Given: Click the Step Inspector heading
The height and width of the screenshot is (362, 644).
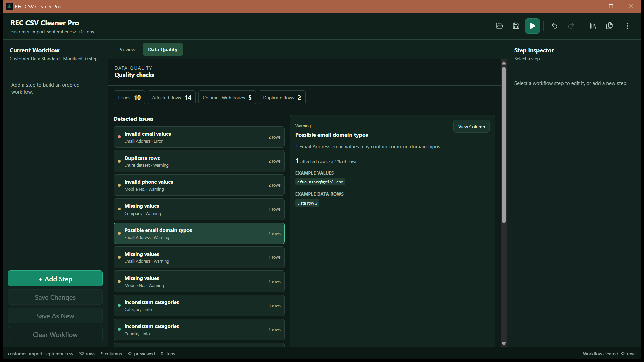Looking at the screenshot, I should pyautogui.click(x=534, y=50).
